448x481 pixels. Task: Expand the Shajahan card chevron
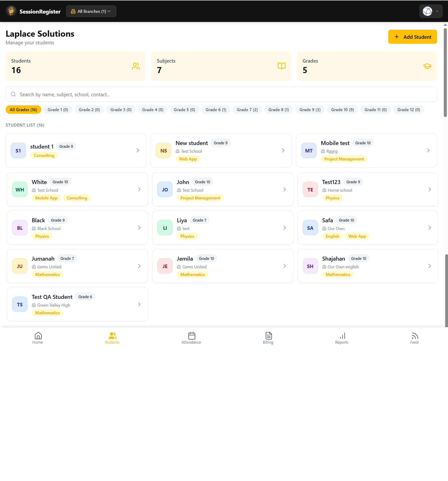click(x=430, y=266)
